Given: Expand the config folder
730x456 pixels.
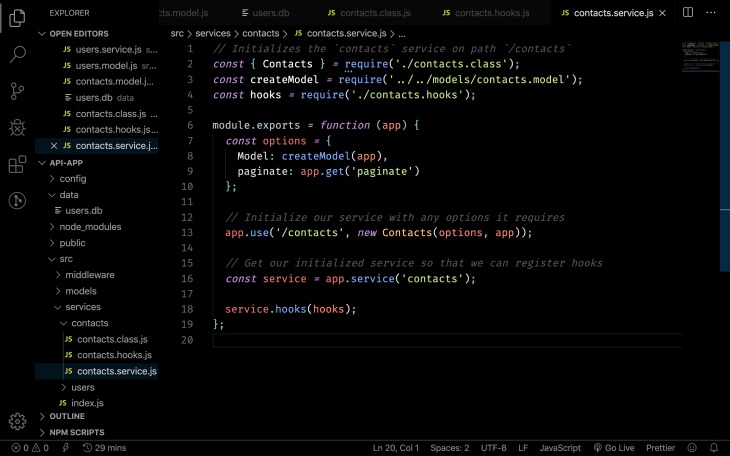Looking at the screenshot, I should click(x=73, y=178).
